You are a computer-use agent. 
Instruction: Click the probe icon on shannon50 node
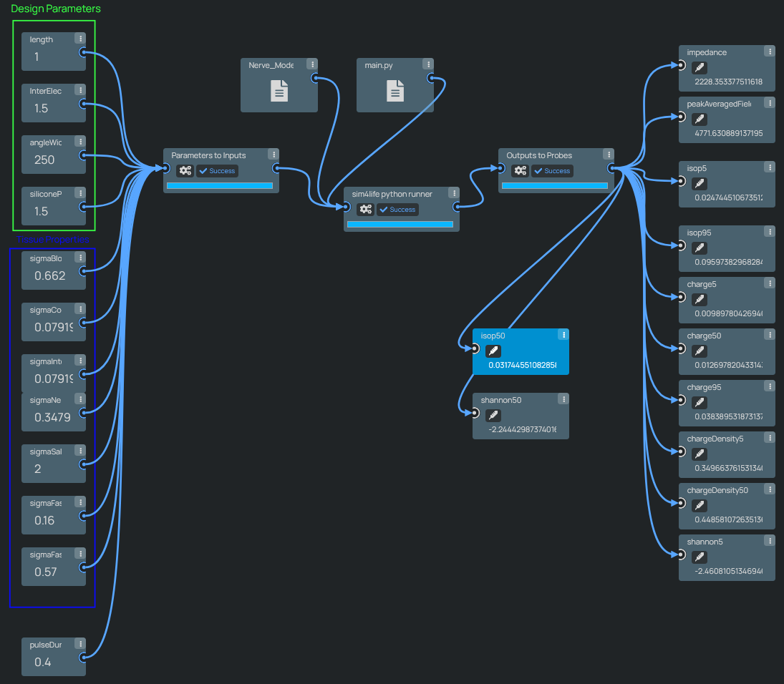pos(493,415)
